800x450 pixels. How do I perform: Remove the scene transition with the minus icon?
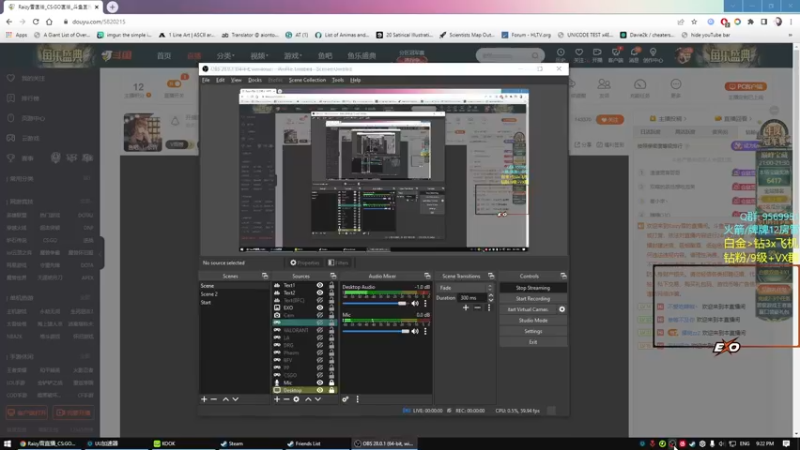tap(478, 308)
